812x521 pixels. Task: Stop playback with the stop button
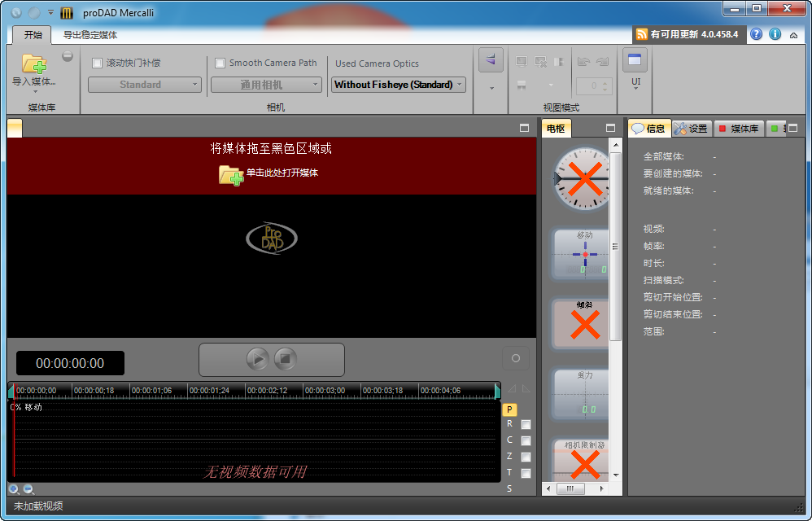(285, 358)
